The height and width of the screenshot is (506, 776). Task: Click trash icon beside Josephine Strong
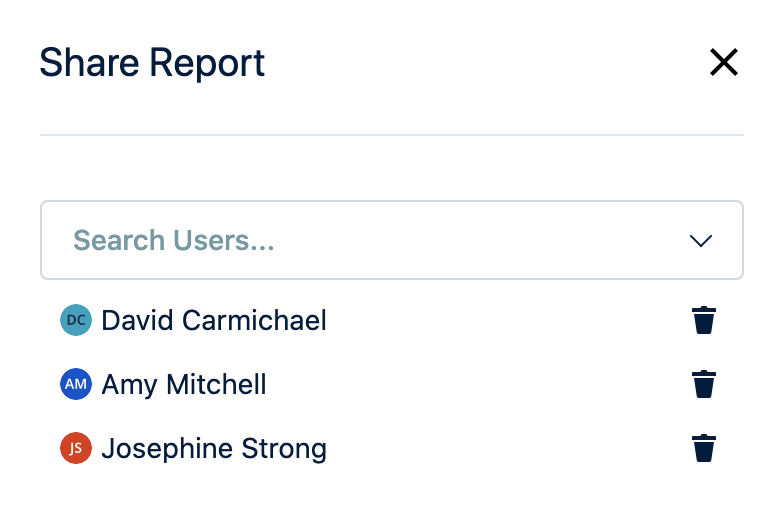704,449
